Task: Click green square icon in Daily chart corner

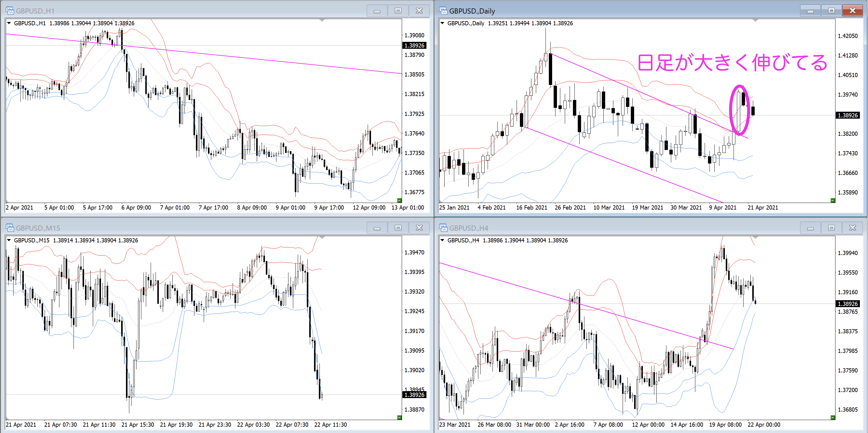Action: pyautogui.click(x=833, y=200)
